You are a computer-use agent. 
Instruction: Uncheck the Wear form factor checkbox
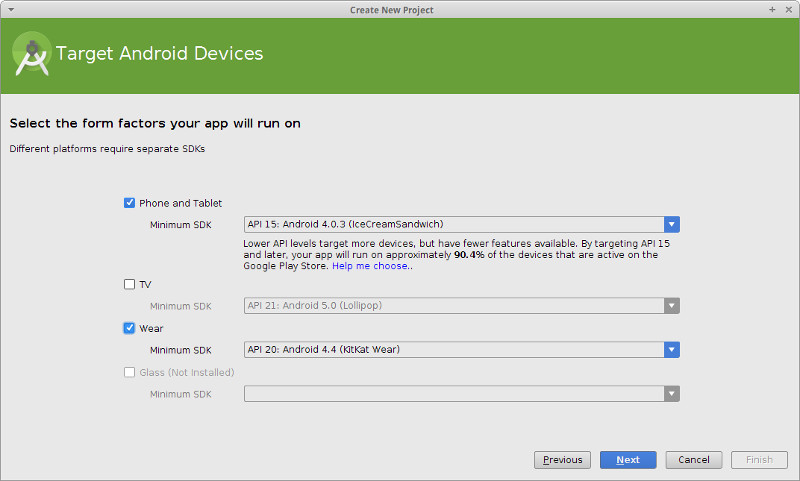pyautogui.click(x=129, y=328)
